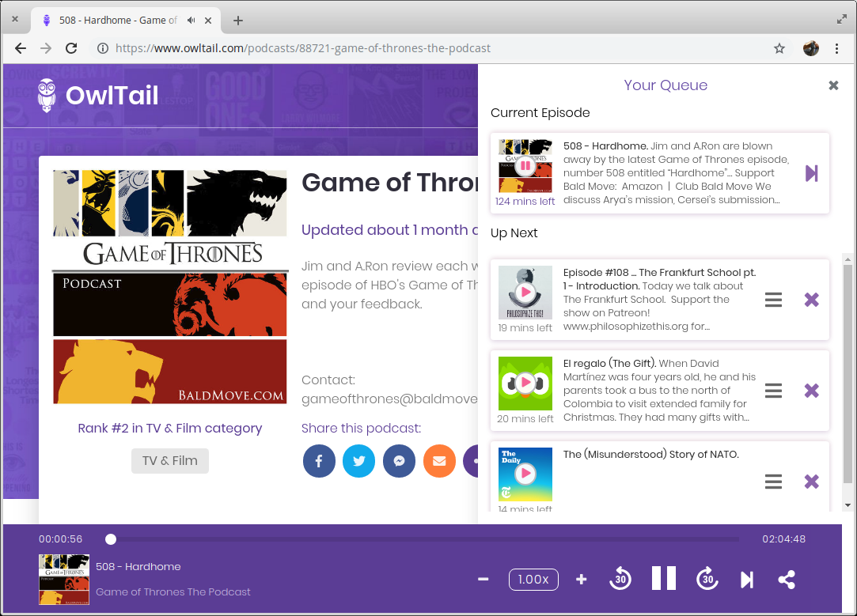
Task: Remove El regalo episode from queue
Action: pos(812,391)
